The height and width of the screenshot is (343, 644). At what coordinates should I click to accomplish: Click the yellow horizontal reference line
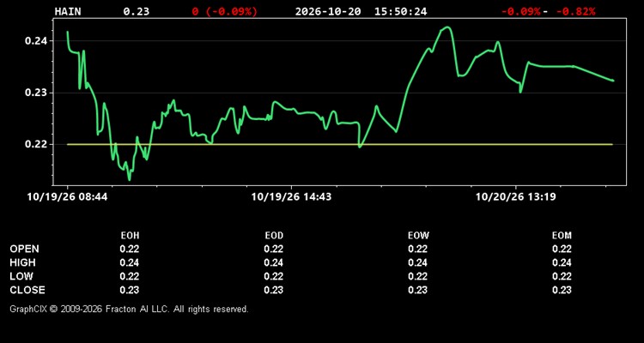click(340, 144)
